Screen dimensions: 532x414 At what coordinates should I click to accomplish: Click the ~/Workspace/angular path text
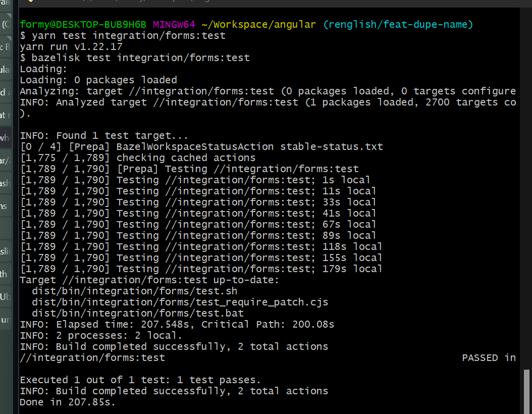coord(258,25)
